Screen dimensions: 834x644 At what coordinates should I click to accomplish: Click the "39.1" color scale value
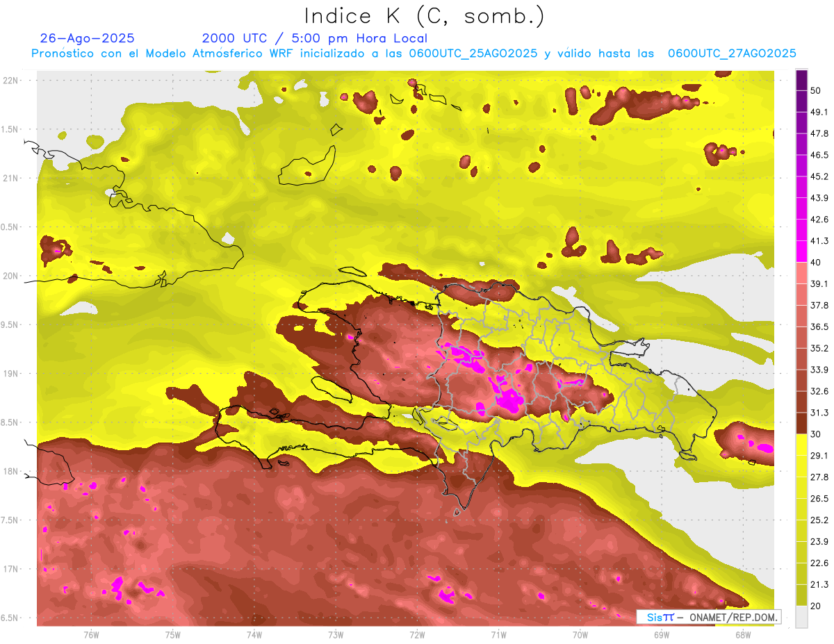coord(819,283)
